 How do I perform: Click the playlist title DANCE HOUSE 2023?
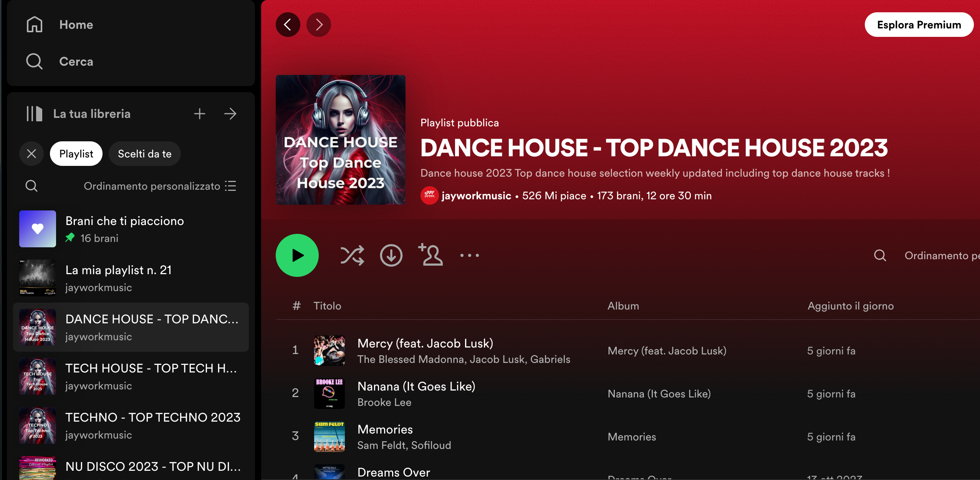pyautogui.click(x=654, y=148)
